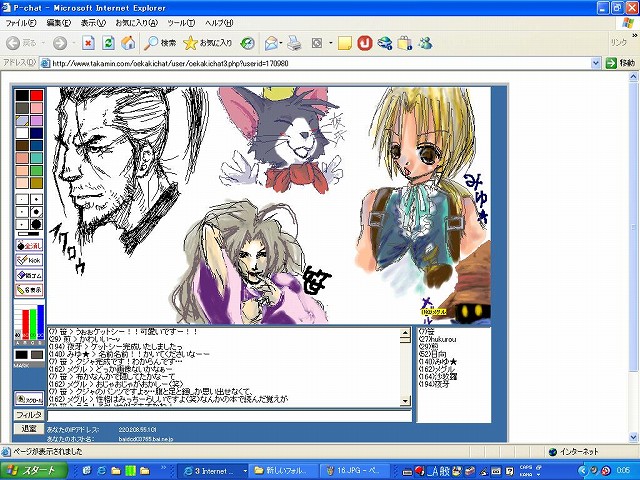Select the bottom-left brush size option
Viewport: 640px width, 480px height.
22,224
